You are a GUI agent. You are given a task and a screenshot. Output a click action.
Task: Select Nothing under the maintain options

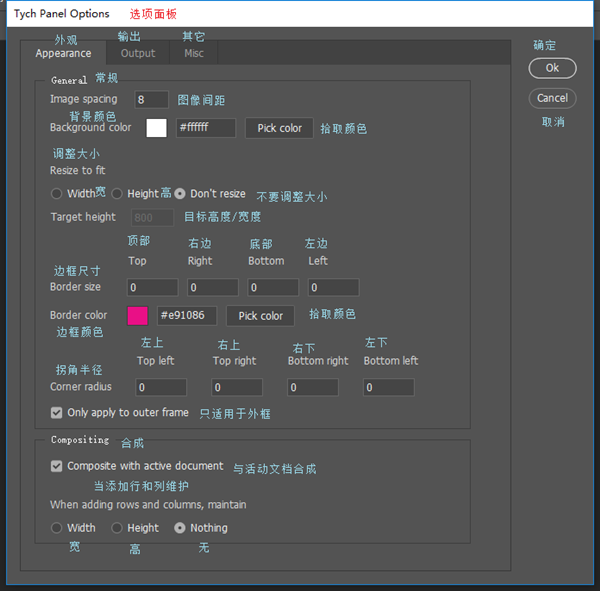click(x=180, y=528)
